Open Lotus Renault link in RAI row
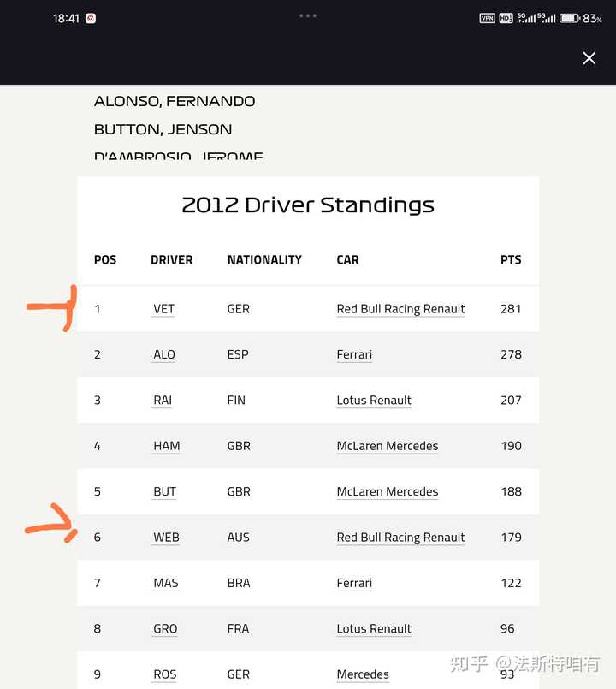 [374, 401]
